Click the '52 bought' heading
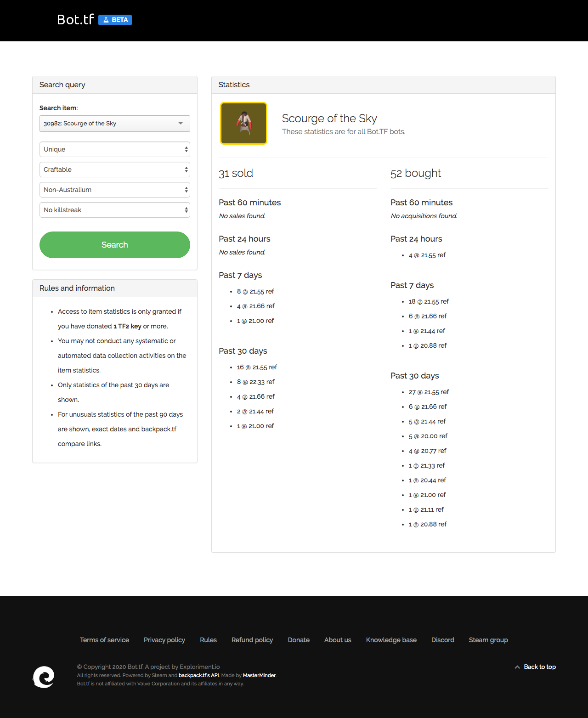Screen dimensions: 588x718 416,173
